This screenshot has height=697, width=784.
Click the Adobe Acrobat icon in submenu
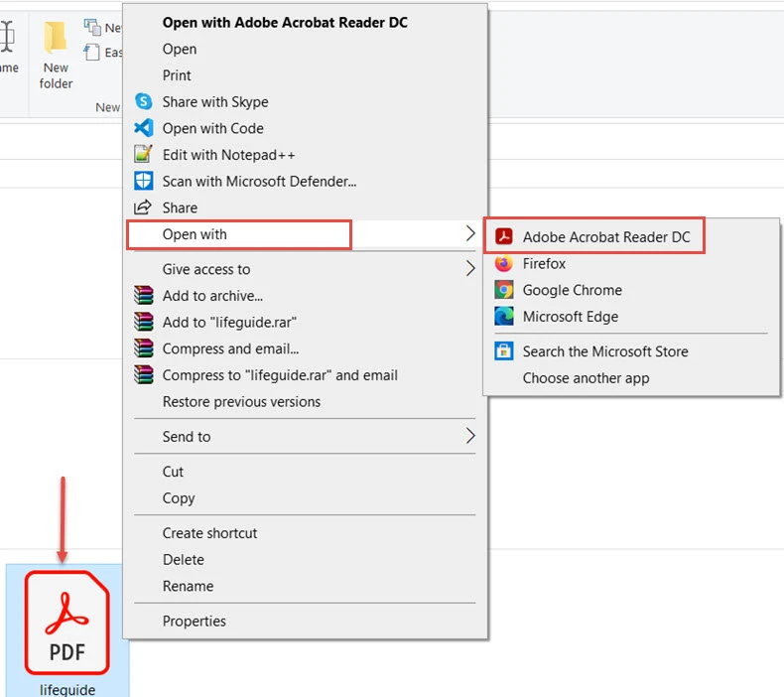504,236
